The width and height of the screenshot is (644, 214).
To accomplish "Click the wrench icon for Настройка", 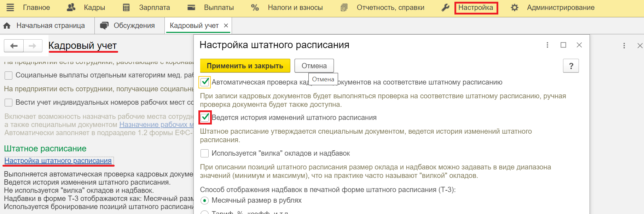I will (445, 7).
